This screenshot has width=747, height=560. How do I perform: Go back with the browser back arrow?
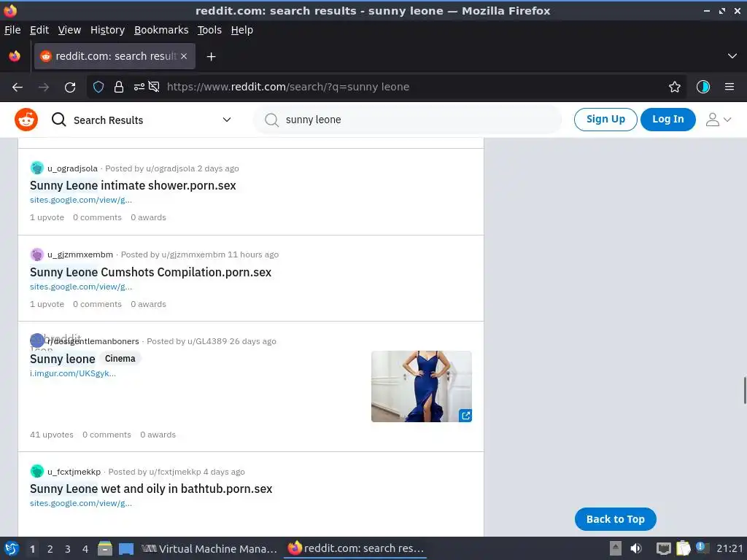tap(18, 87)
